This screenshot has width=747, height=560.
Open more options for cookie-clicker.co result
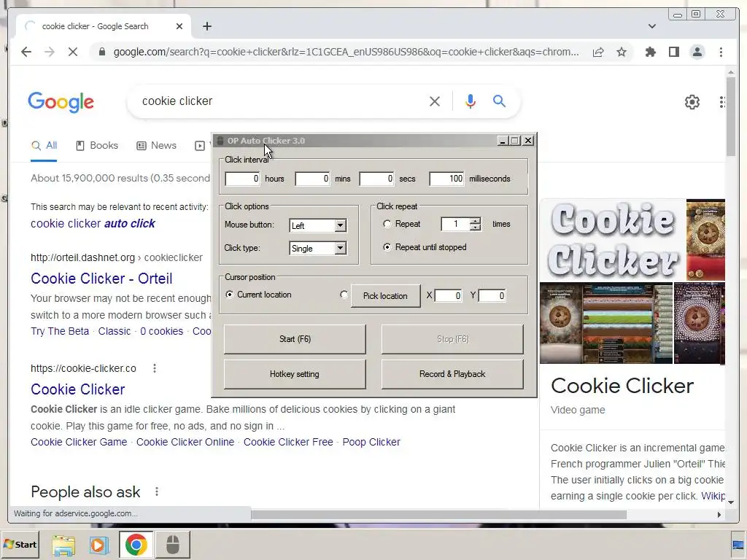click(x=155, y=368)
